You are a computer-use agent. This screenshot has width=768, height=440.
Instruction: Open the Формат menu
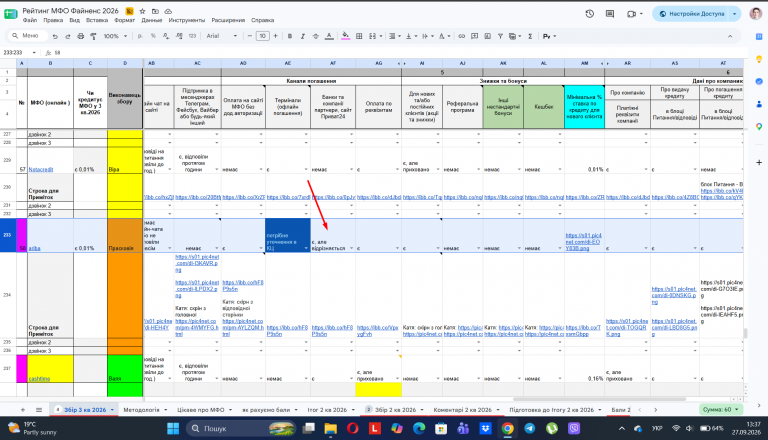124,21
